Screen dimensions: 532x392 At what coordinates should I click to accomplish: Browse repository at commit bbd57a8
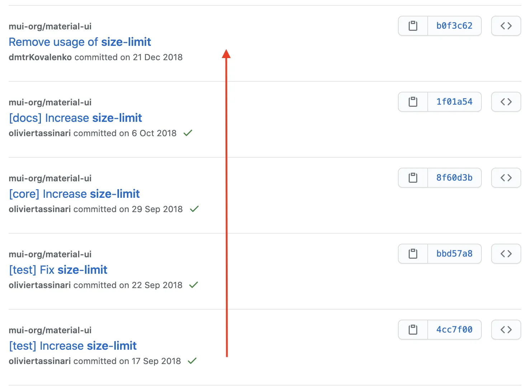tap(506, 254)
